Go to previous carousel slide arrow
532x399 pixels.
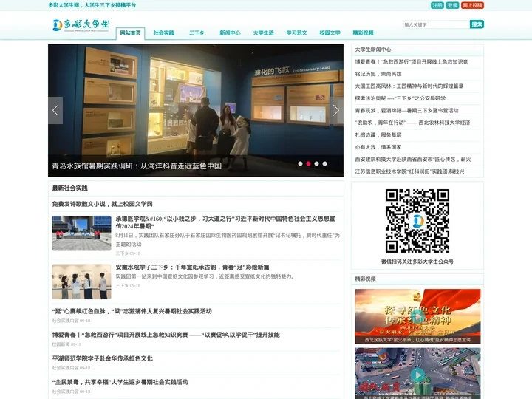click(55, 110)
